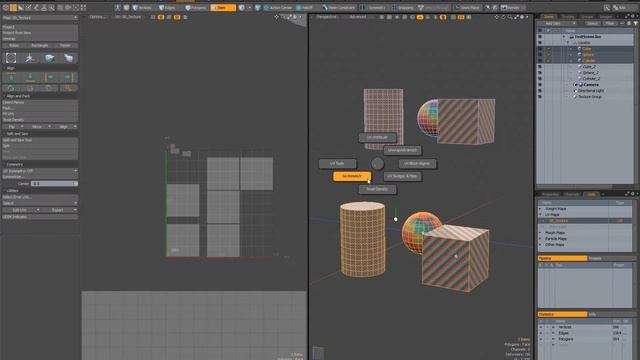Image resolution: width=640 pixels, height=360 pixels.
Task: Click the Go Stretch pie menu button
Action: (352, 176)
